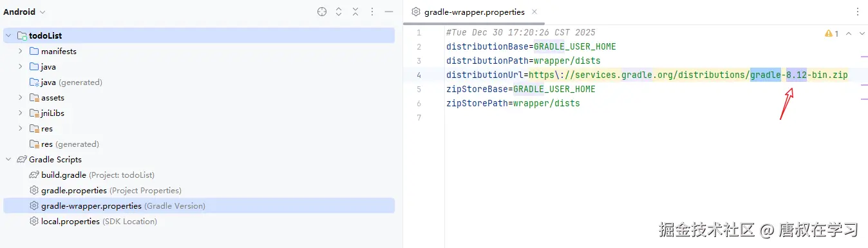Click line number 7 in the gutter

point(419,117)
